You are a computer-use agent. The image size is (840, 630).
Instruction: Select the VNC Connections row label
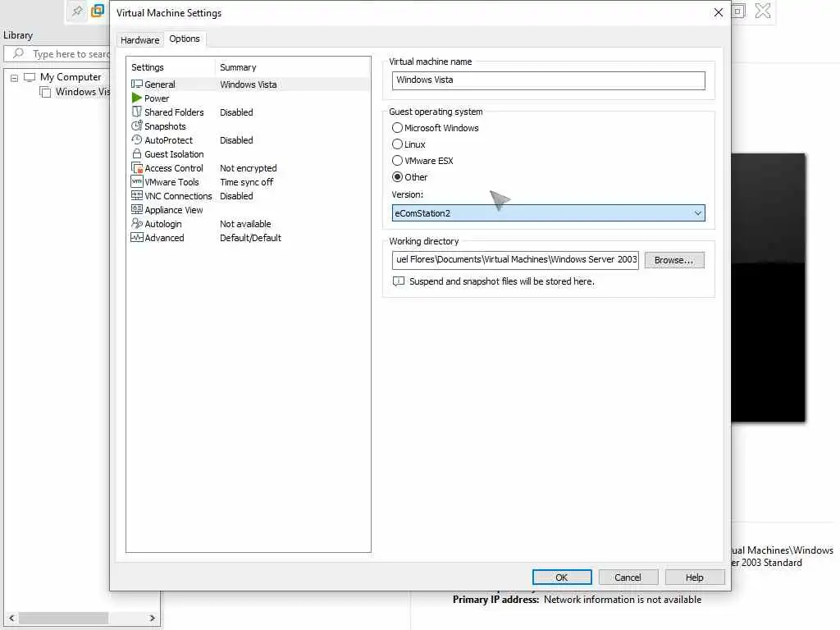[178, 195]
